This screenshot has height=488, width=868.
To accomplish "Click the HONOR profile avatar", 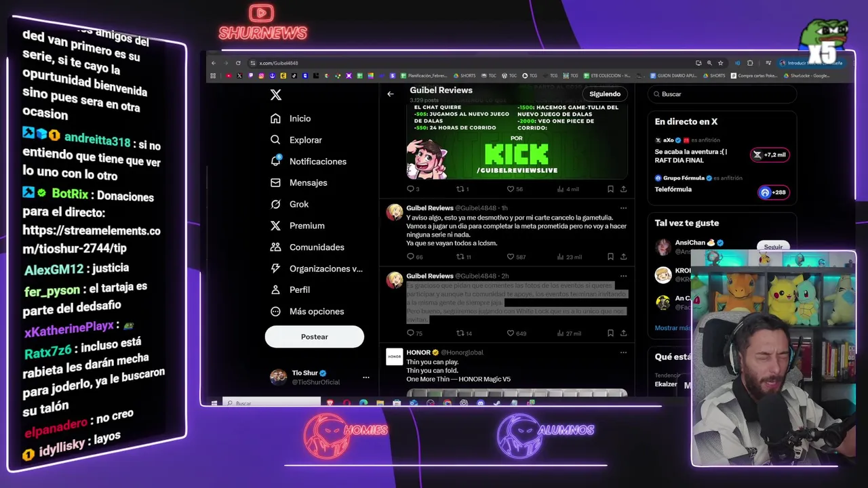I will click(394, 357).
